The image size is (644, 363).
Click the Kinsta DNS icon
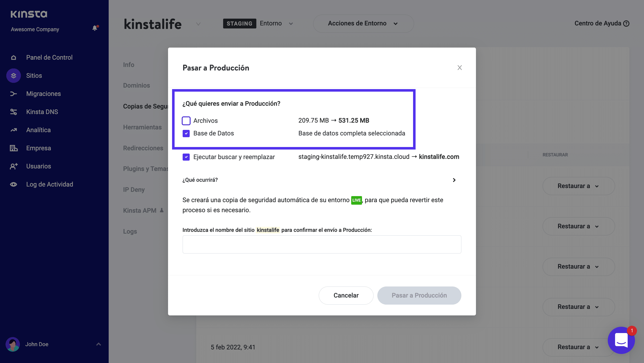point(14,112)
